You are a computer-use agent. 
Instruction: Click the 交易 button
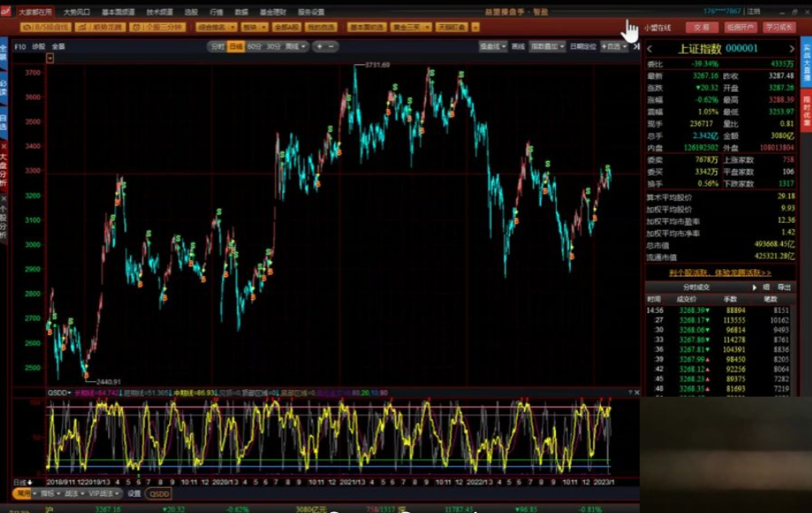[x=701, y=27]
